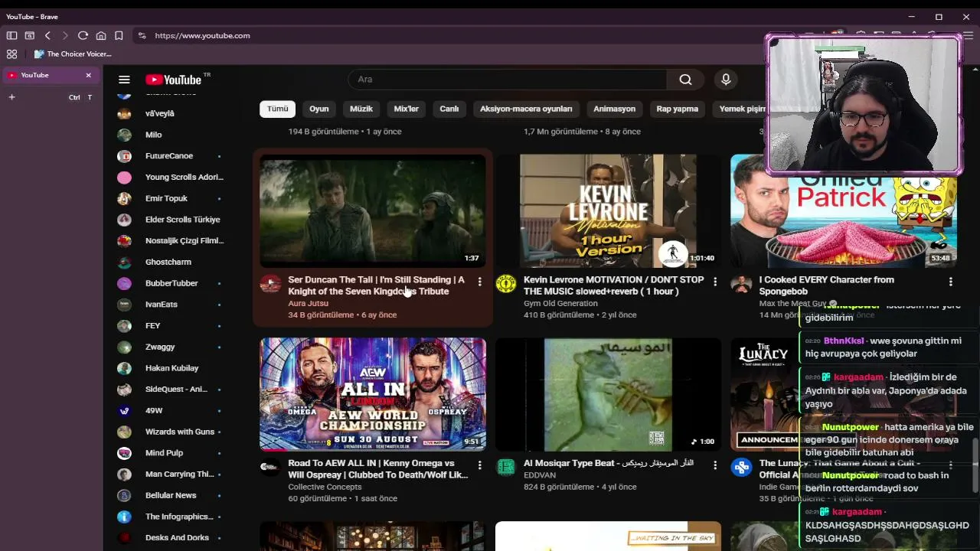Open the Aura Jutsu channel name
The image size is (980, 551).
click(x=308, y=303)
